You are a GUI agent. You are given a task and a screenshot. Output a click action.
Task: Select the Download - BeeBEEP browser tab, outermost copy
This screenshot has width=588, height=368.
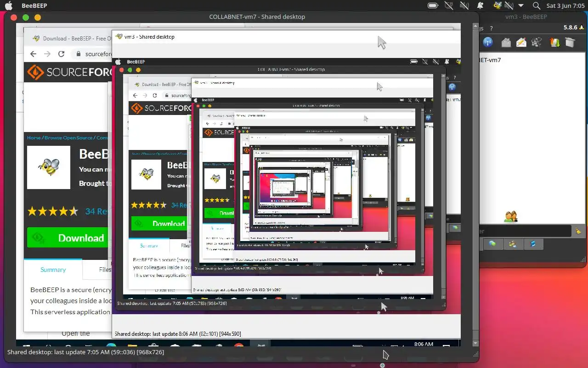click(x=72, y=39)
